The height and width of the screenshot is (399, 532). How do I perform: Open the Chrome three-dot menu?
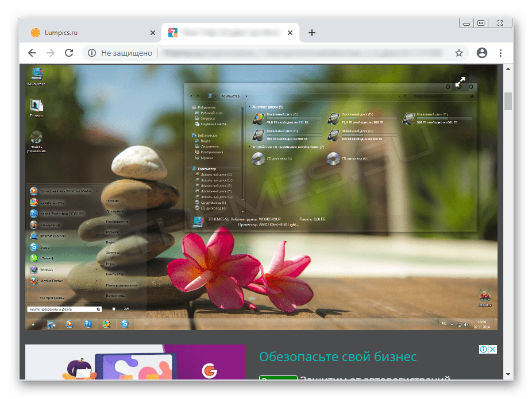501,53
